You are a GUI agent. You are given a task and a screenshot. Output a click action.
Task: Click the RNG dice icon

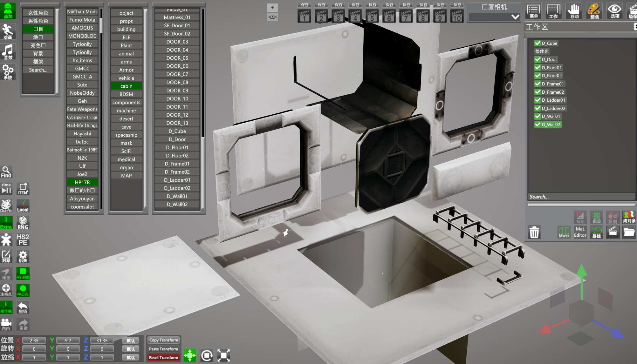[23, 223]
